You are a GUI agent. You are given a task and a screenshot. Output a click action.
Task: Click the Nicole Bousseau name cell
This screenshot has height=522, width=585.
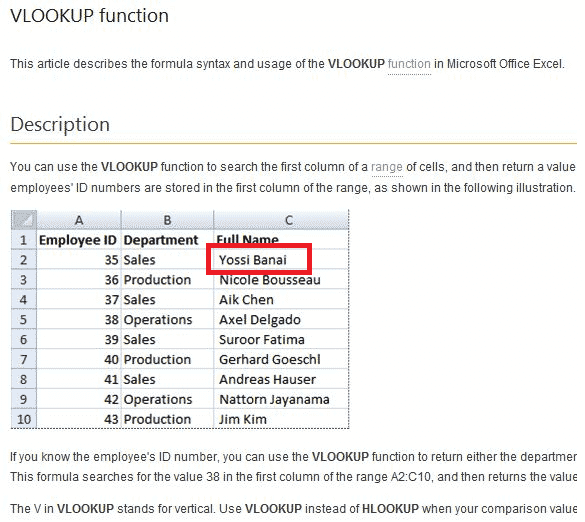click(x=281, y=280)
